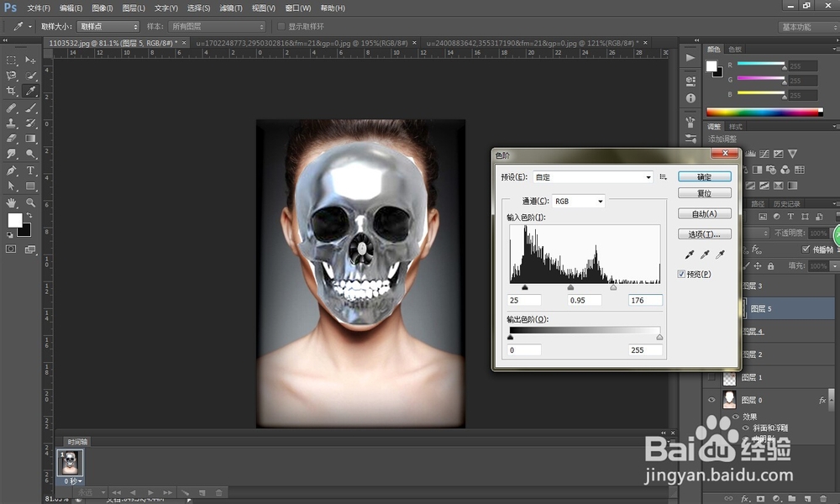Open preset options menu beside 预设 dropdown

pyautogui.click(x=664, y=176)
